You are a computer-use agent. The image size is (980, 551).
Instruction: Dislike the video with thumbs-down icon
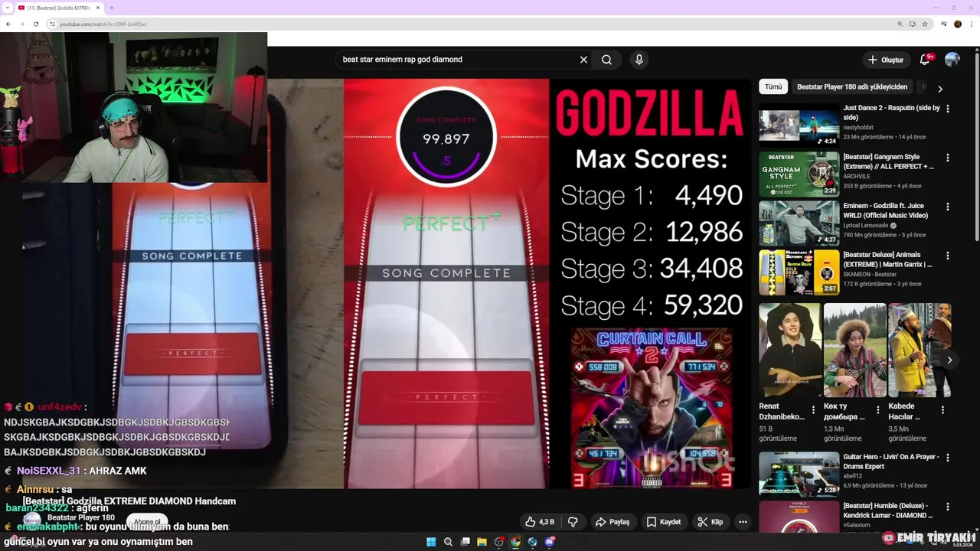[573, 522]
